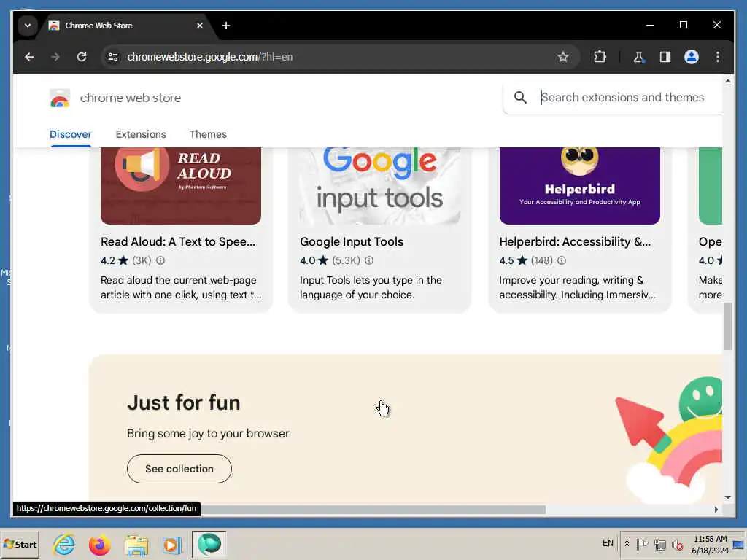The width and height of the screenshot is (747, 560).
Task: Click the Helperbird purple thumbnail
Action: pyautogui.click(x=579, y=186)
